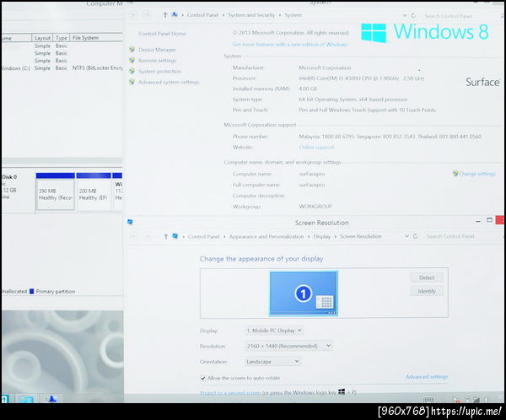Click the Screen Resolution breadcrumb item
506x420 pixels.
coord(360,237)
